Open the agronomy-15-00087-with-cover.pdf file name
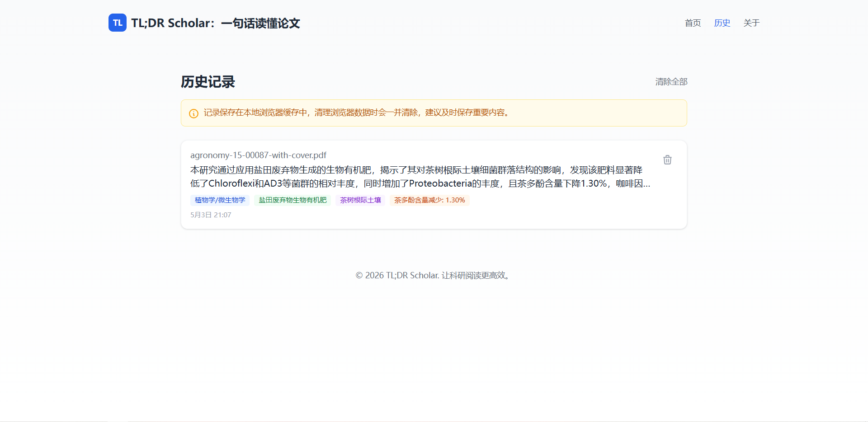The image size is (868, 422). [x=258, y=155]
